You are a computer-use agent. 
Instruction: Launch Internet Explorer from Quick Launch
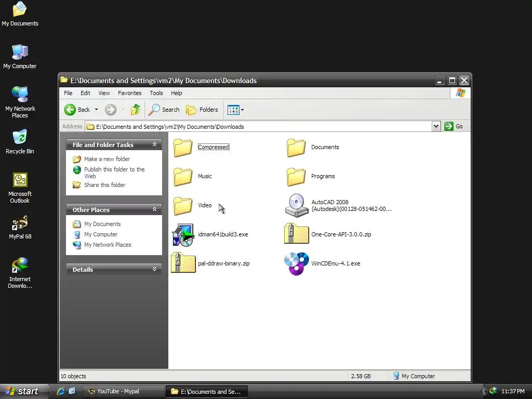pos(61,391)
